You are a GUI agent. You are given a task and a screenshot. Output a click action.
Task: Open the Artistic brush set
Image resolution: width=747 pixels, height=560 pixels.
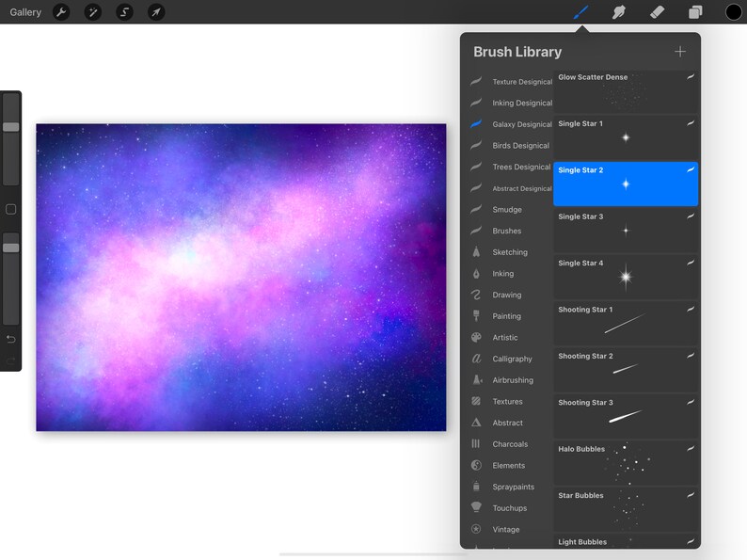[x=511, y=338]
